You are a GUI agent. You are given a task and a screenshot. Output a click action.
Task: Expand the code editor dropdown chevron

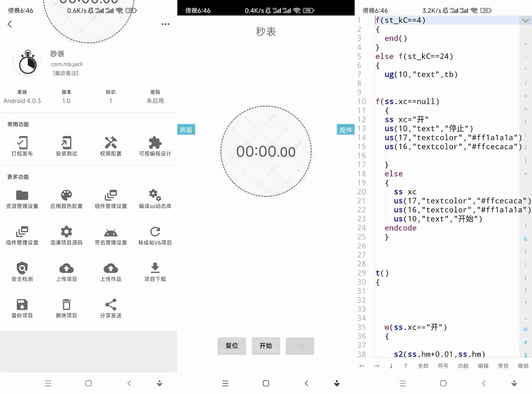coord(525,20)
